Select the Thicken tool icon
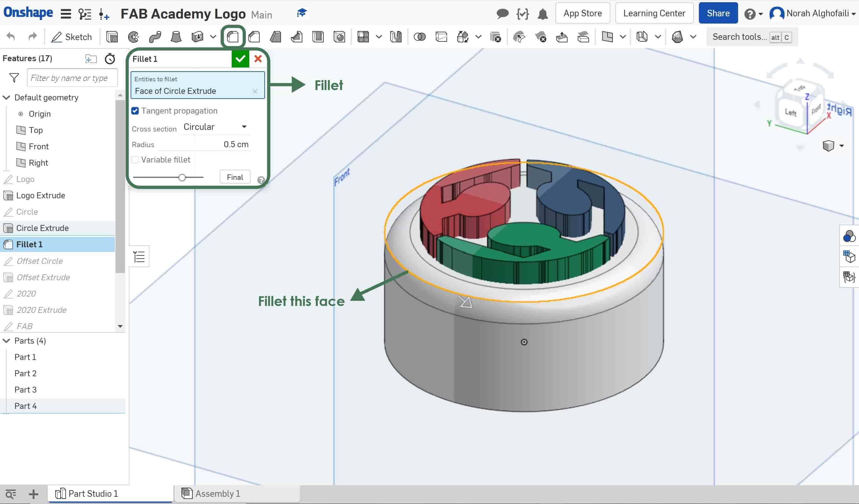 click(197, 37)
